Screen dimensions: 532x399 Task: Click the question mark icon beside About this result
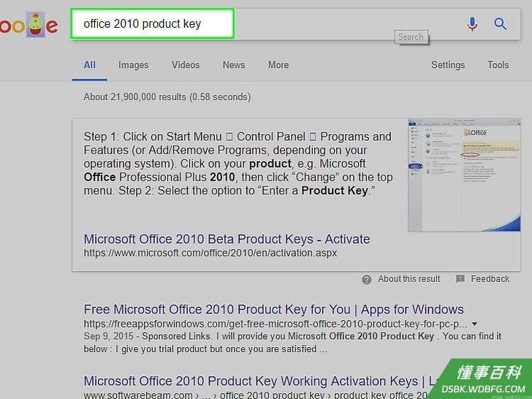coord(366,280)
